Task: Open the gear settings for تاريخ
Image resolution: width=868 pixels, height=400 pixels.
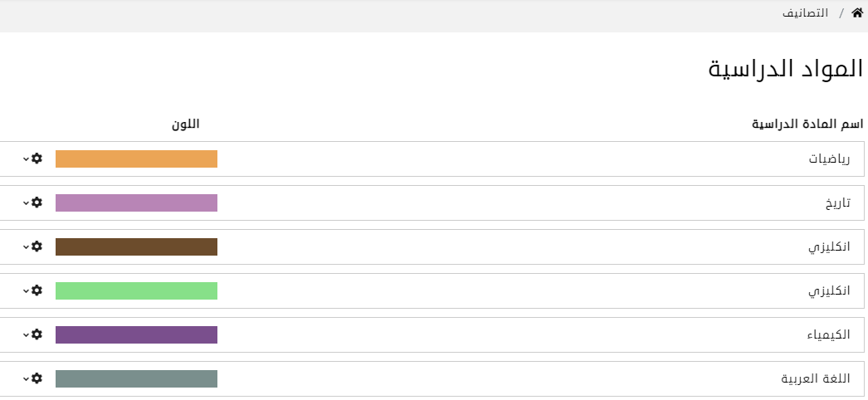Action: (36, 202)
